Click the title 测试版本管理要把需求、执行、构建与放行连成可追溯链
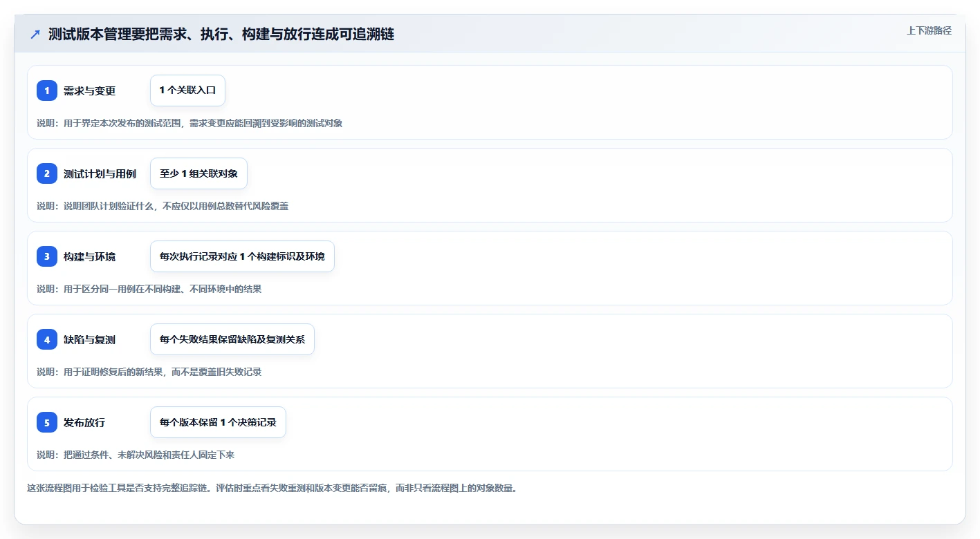 [x=221, y=34]
